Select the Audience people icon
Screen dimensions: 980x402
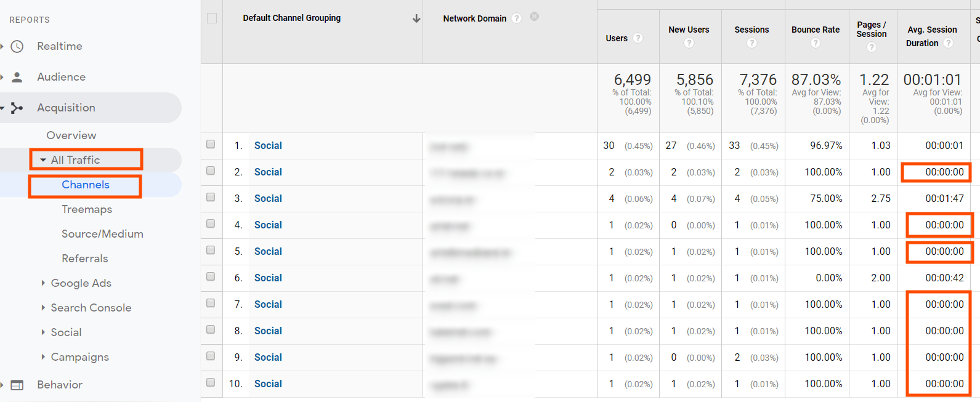(18, 76)
